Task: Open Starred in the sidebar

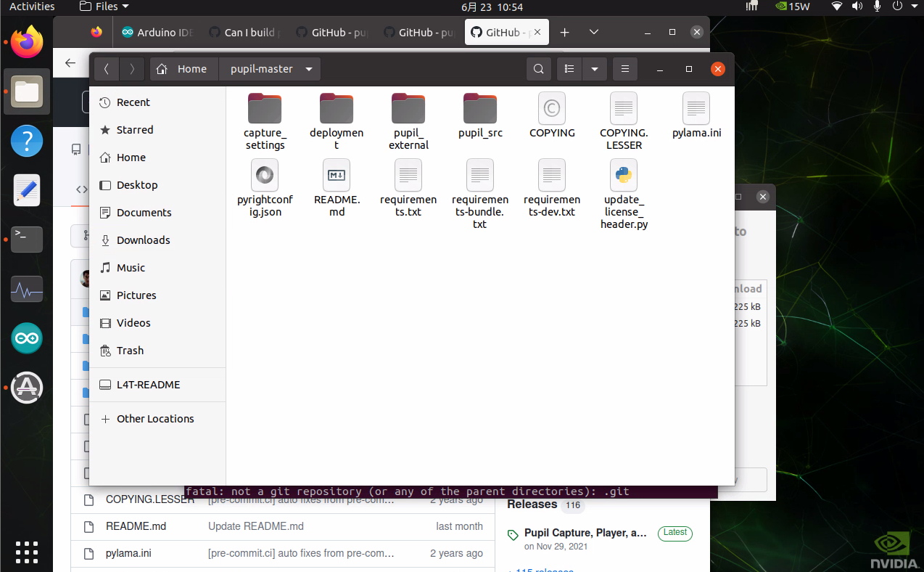Action: pyautogui.click(x=157, y=130)
